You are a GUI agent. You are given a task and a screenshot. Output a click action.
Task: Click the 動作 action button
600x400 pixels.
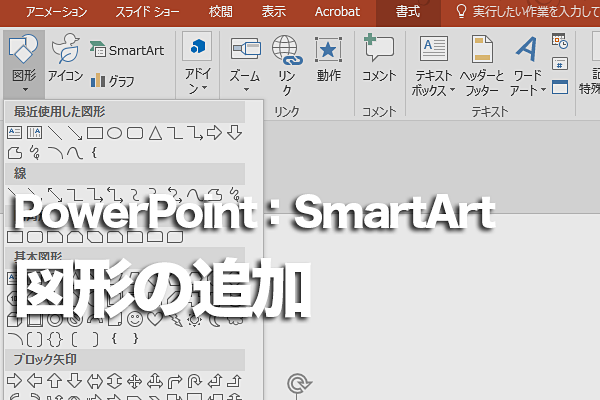[x=328, y=59]
